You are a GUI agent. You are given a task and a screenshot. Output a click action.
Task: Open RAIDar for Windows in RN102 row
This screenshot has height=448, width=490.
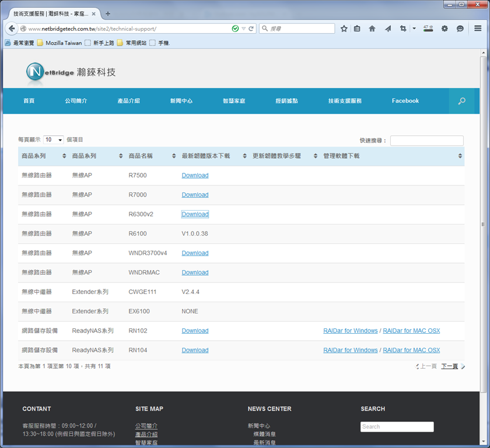(351, 331)
